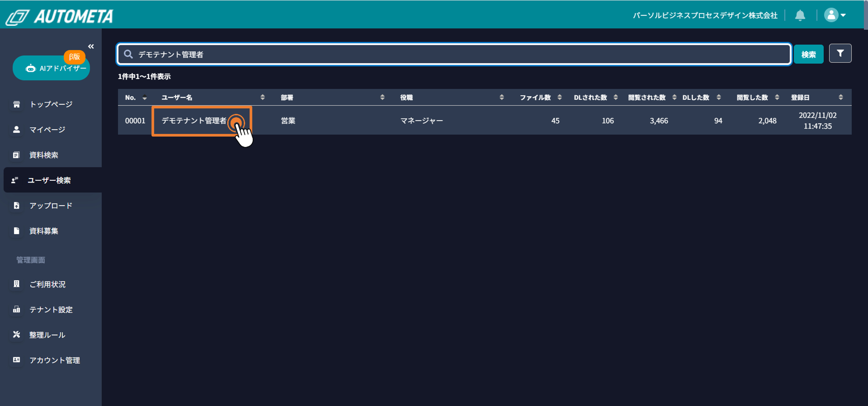Click the 営業 department cell

pos(288,121)
